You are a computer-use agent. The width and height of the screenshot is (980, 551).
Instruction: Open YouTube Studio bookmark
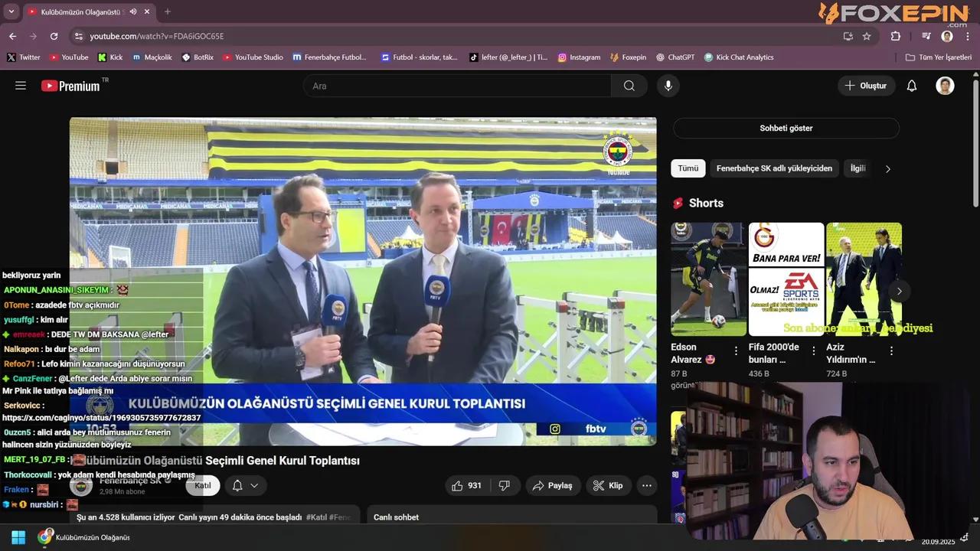point(253,57)
